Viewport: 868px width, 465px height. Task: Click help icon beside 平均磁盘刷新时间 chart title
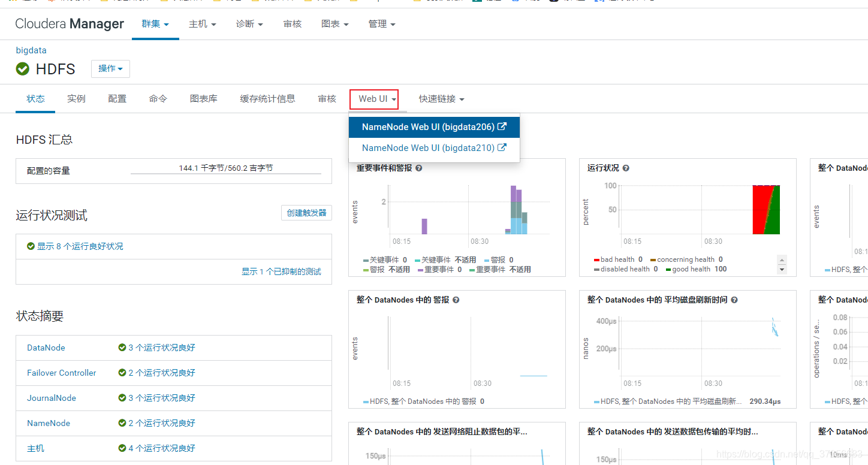734,300
